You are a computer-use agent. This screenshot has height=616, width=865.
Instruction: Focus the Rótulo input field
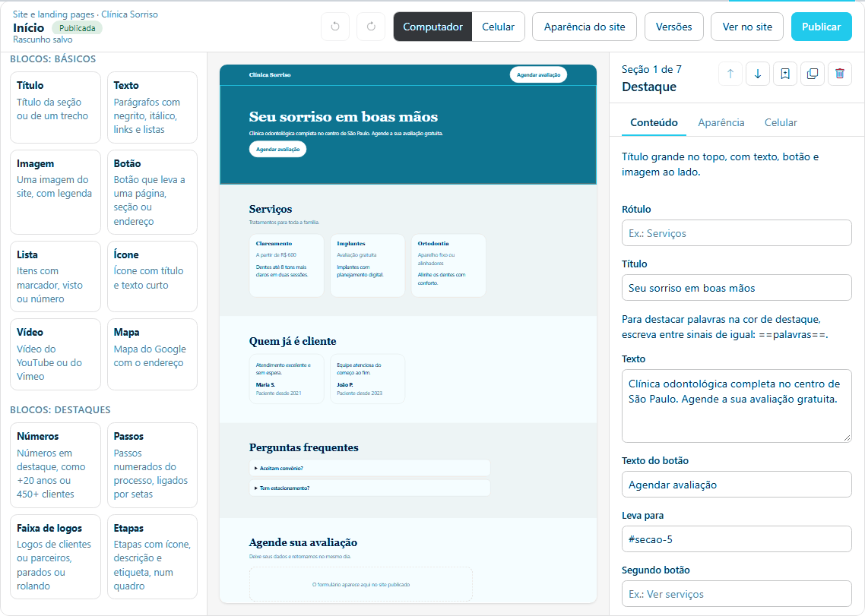pyautogui.click(x=737, y=233)
